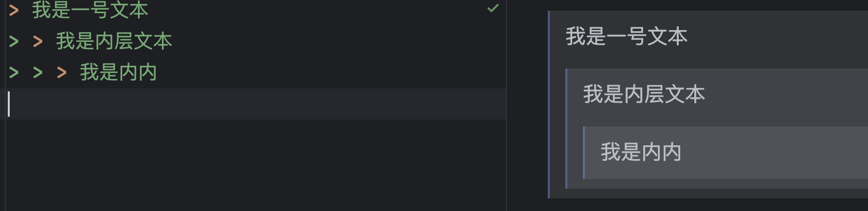This screenshot has height=211, width=868.
Task: Click the blank editor area below the current line
Action: [x=256, y=165]
